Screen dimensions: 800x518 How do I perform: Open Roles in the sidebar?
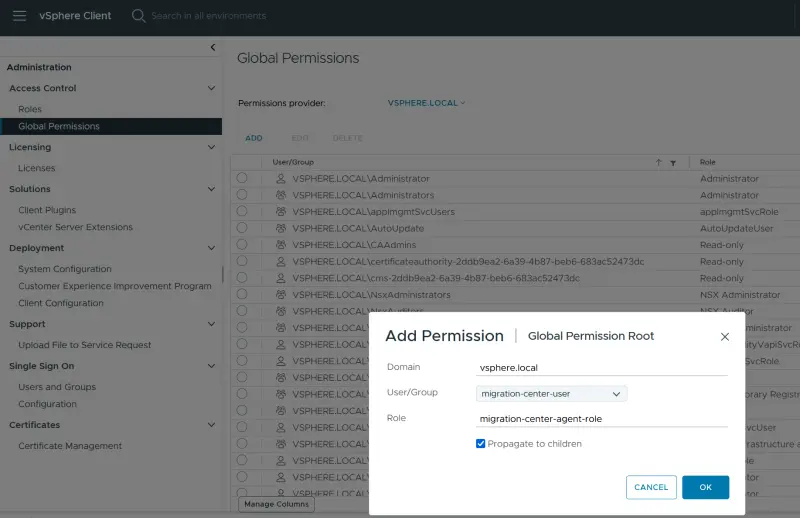(x=30, y=109)
